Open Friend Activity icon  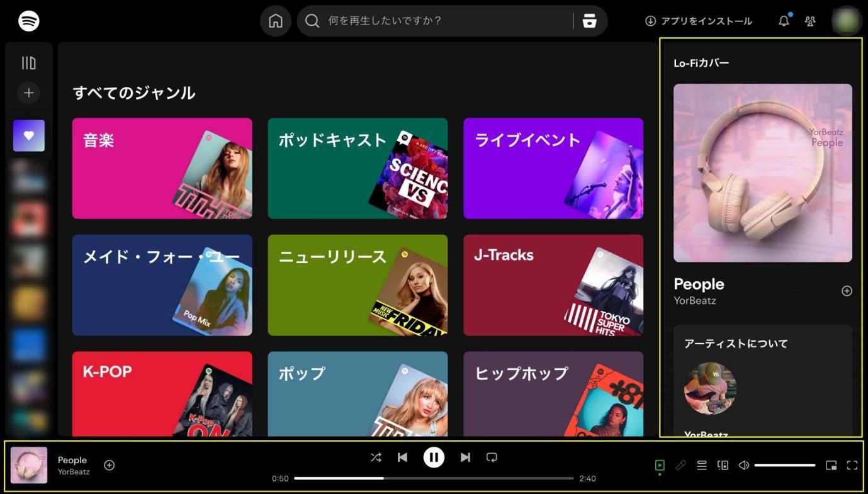pos(810,21)
